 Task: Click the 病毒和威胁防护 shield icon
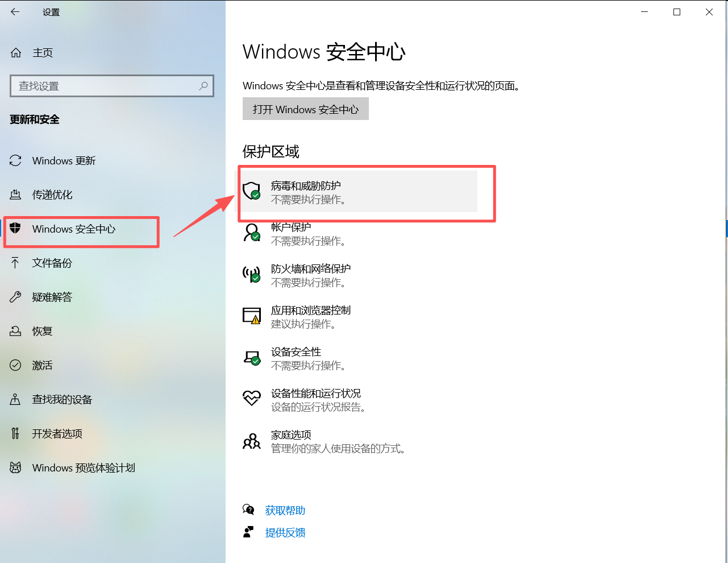pyautogui.click(x=252, y=191)
